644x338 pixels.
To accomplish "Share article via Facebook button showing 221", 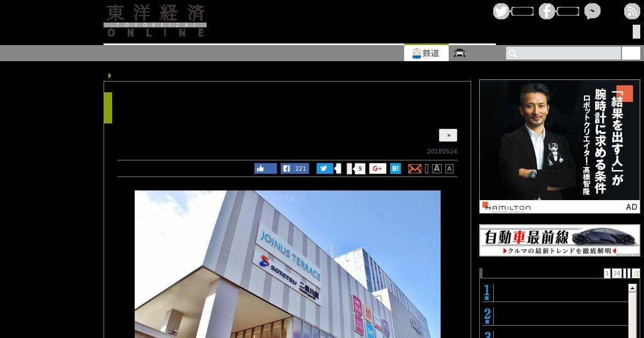I will pos(295,168).
